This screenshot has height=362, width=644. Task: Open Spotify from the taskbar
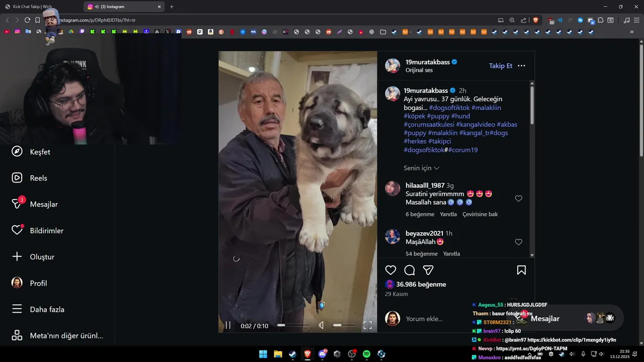(366, 354)
